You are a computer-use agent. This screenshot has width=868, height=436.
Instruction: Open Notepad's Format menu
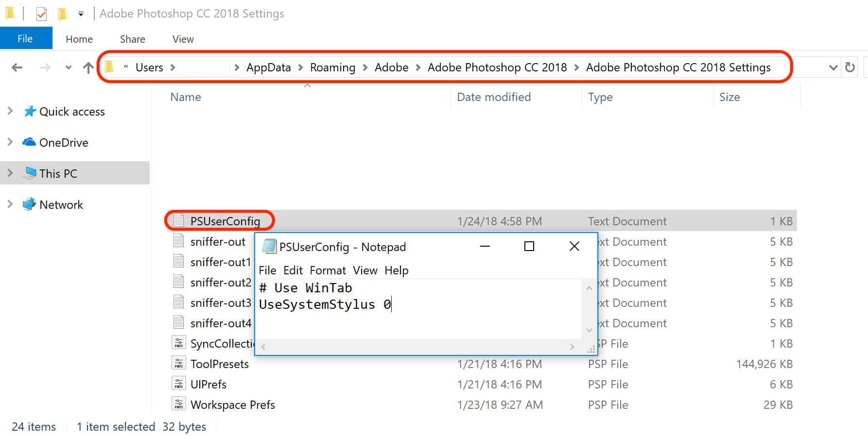click(x=328, y=270)
